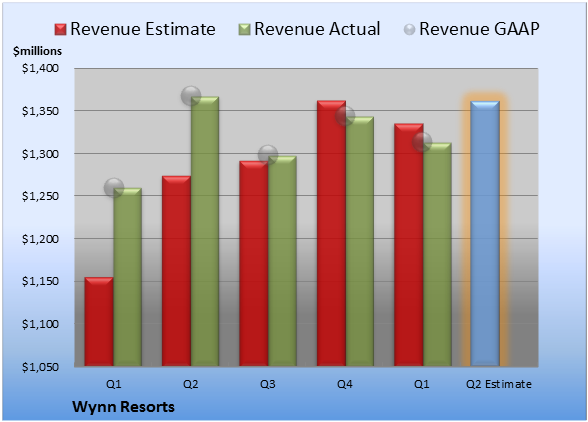
Task: Click the '$1,300' axis value
Action: tap(40, 154)
